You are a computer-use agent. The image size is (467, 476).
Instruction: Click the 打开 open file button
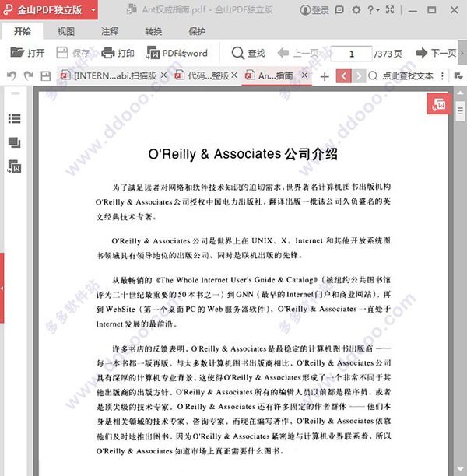point(27,53)
